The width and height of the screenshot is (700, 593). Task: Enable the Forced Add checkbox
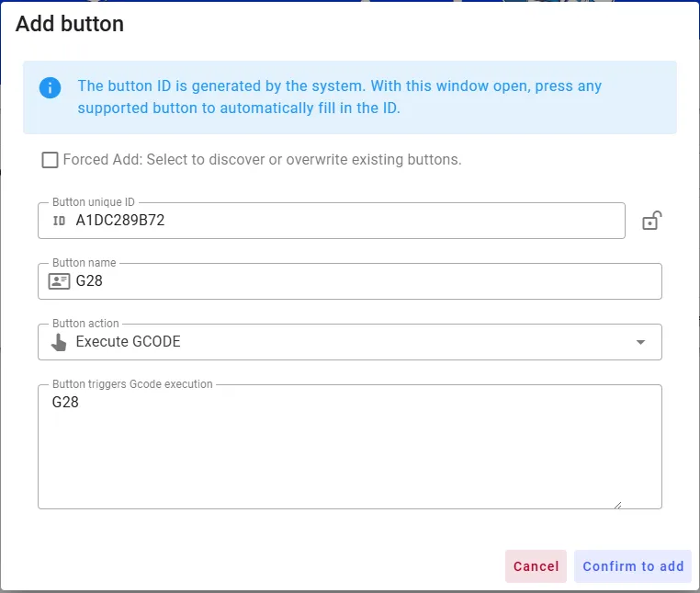(x=50, y=160)
